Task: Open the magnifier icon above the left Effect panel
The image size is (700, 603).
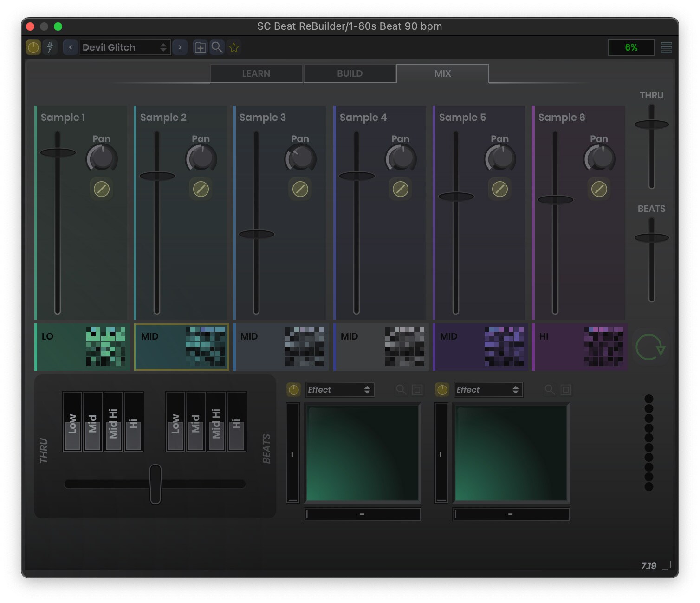Action: coord(401,390)
